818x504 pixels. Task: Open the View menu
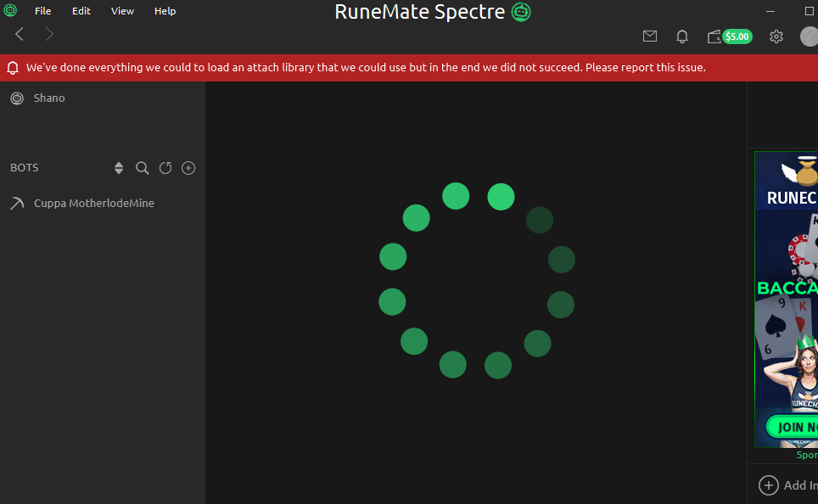point(122,11)
